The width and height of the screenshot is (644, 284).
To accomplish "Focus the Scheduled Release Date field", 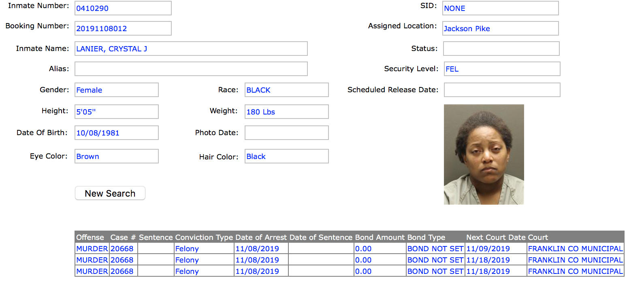I will point(502,90).
